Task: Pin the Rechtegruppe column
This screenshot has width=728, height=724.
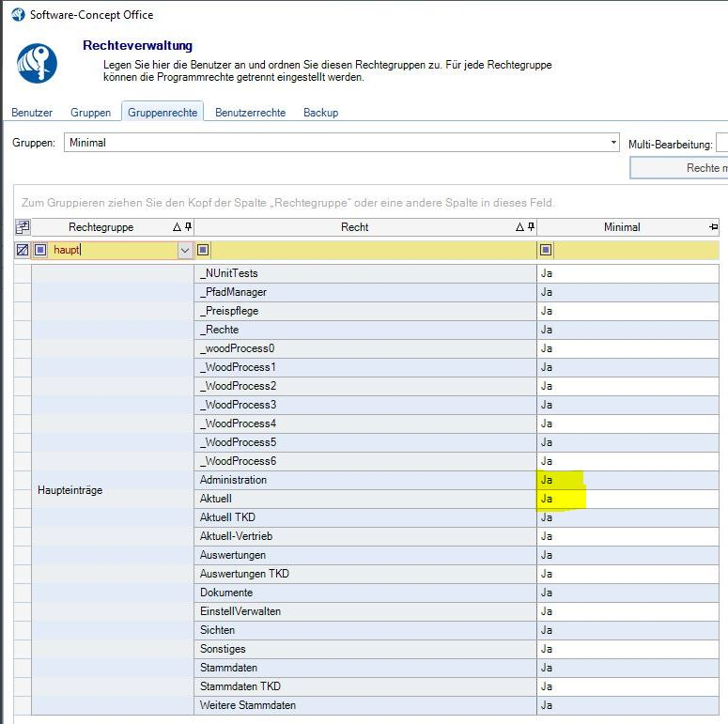Action: tap(188, 227)
